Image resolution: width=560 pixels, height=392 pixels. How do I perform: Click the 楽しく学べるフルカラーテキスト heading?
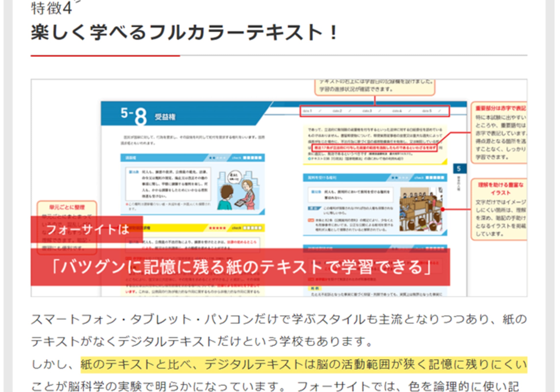pos(184,33)
